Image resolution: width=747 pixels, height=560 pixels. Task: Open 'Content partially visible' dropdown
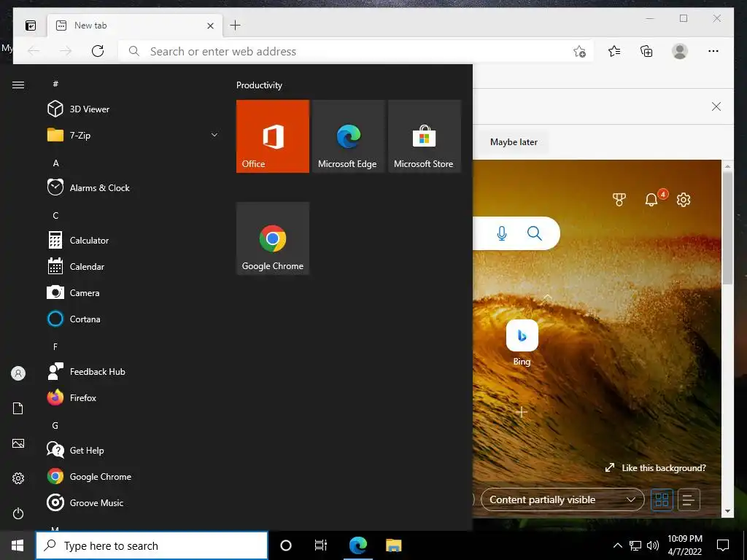coord(562,499)
